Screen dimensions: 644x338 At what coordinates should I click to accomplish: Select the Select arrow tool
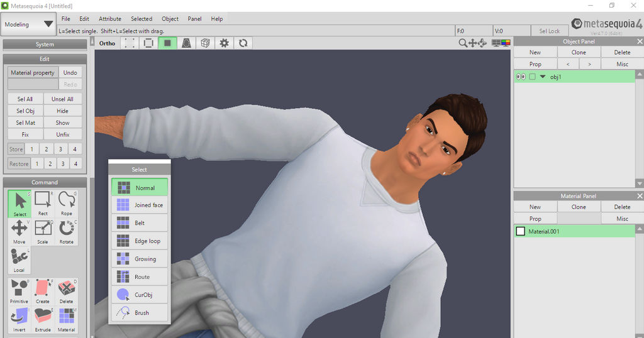point(19,204)
